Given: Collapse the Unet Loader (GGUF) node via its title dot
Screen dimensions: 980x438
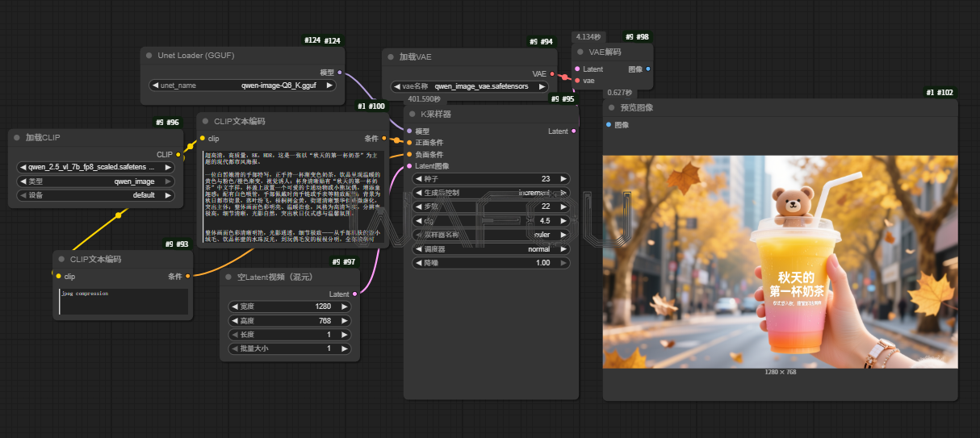Looking at the screenshot, I should tap(150, 56).
